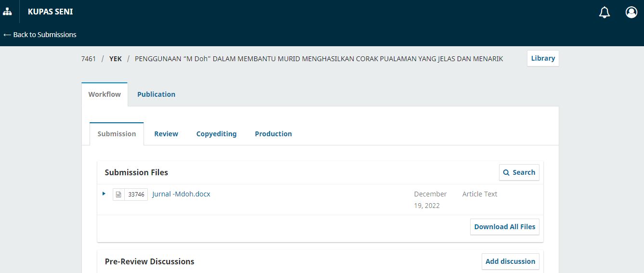Search the submission files
This screenshot has width=644, height=273.
click(x=519, y=172)
